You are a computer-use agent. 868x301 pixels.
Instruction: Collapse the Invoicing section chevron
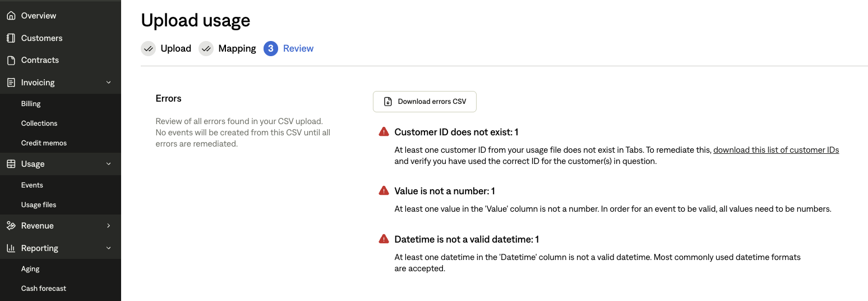point(109,83)
